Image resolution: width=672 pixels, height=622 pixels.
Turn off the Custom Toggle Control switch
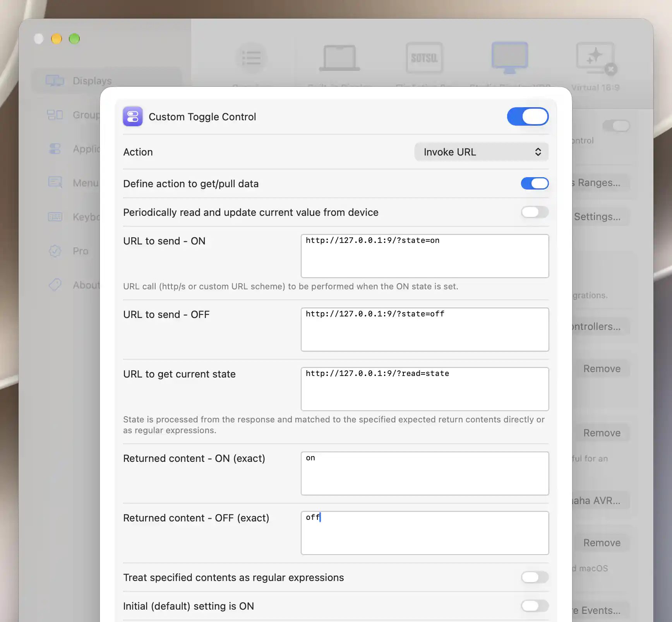point(528,116)
